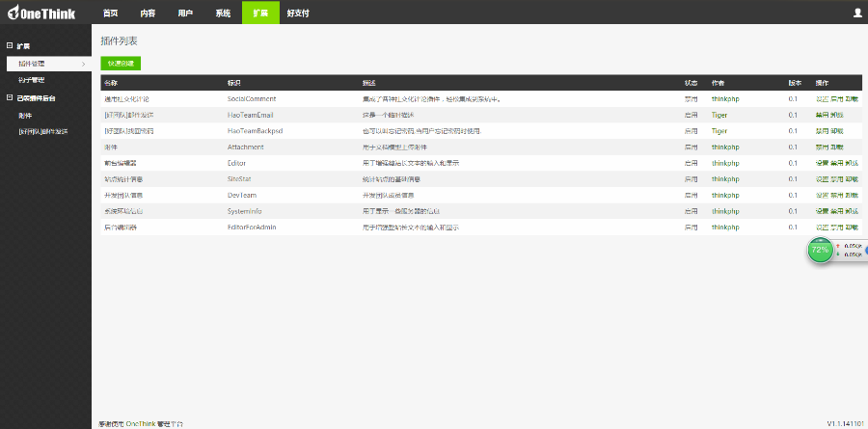Click thinkphp author link in SocialComment row
This screenshot has width=868, height=429.
(725, 99)
